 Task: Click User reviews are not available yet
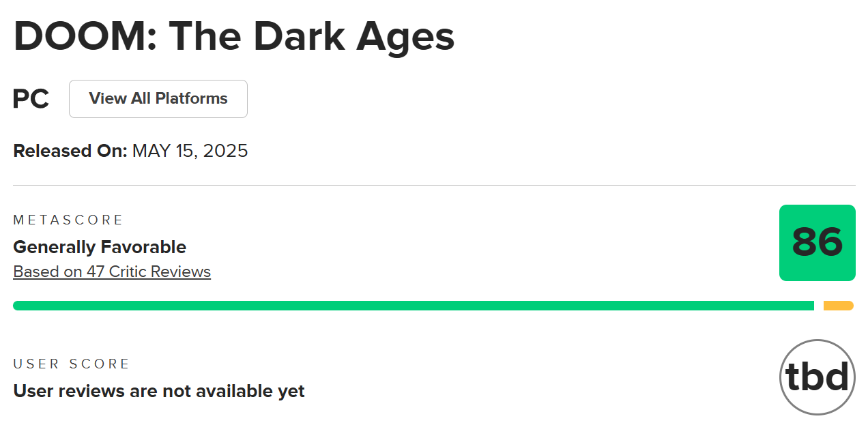(x=159, y=391)
